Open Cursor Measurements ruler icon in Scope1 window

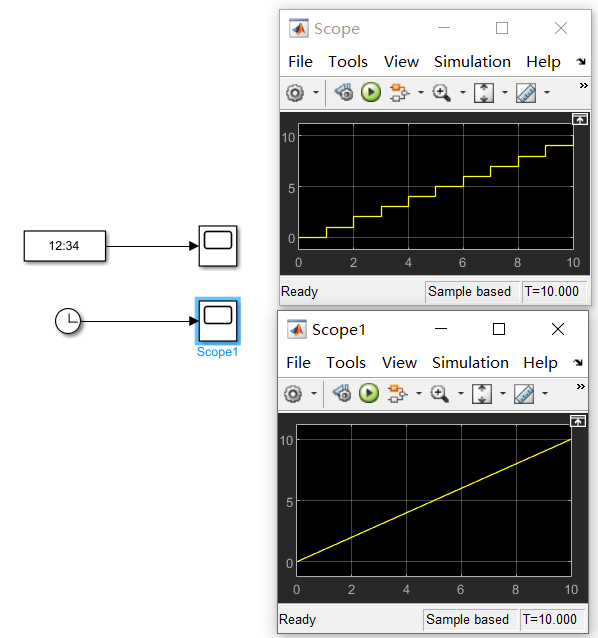click(x=524, y=393)
